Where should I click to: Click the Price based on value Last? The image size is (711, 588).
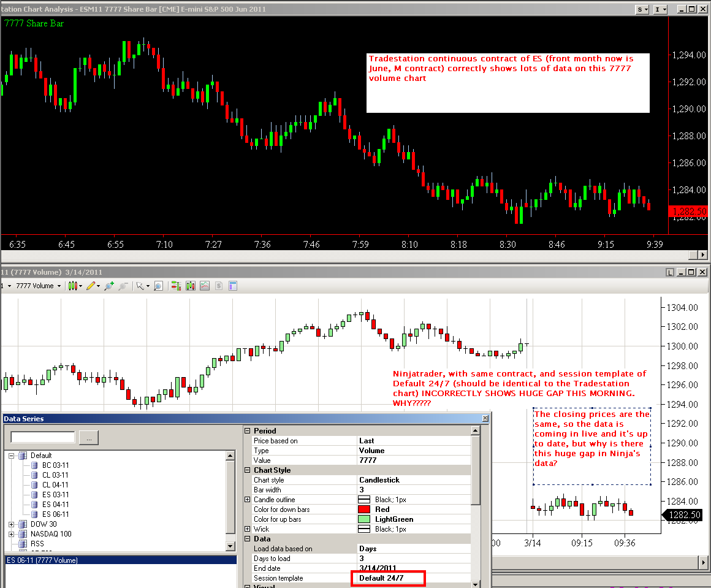[x=414, y=441]
